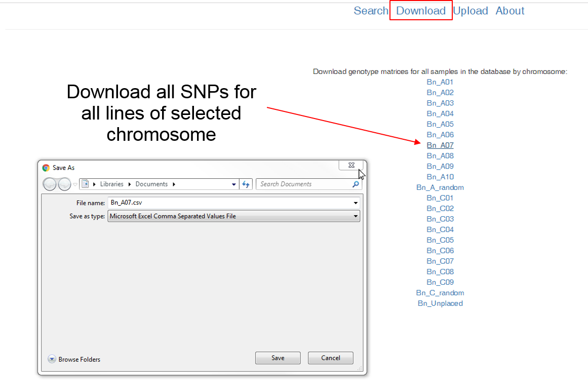The image size is (588, 390).
Task: Click the back navigation arrow in Save As
Action: [x=50, y=184]
